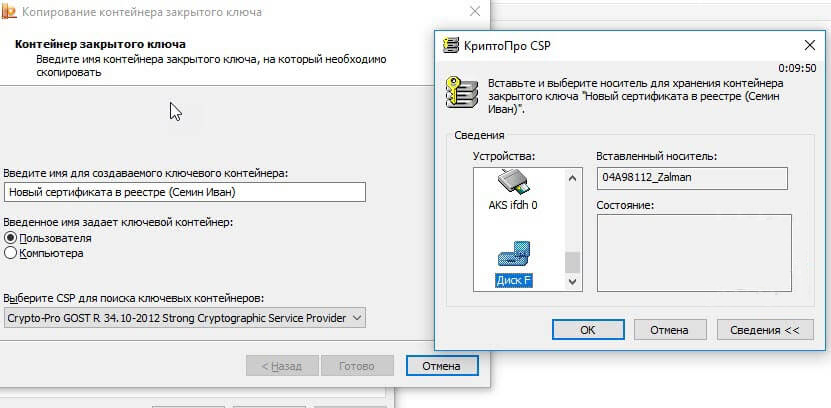Click the 0:09:50 timer text
The width and height of the screenshot is (831, 408).
click(797, 68)
